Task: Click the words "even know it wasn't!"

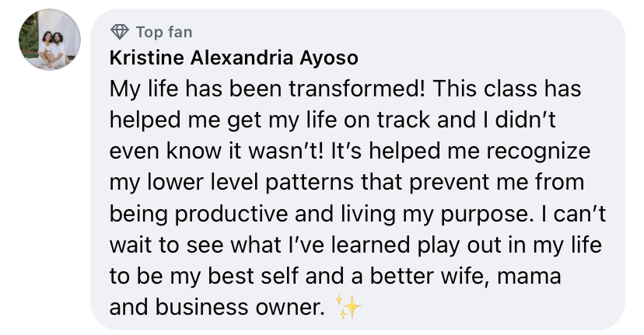Action: point(219,149)
